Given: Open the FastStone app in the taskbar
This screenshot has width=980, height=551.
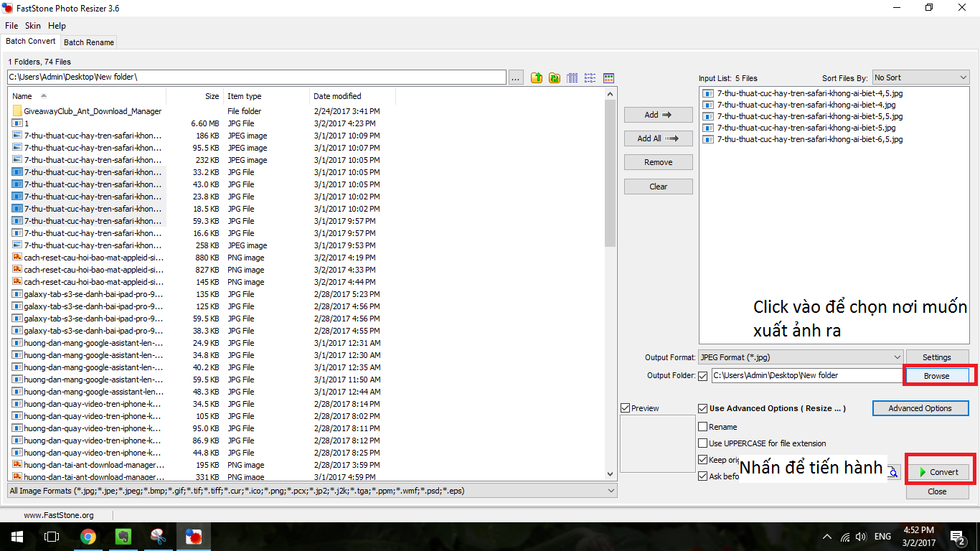Looking at the screenshot, I should point(193,536).
